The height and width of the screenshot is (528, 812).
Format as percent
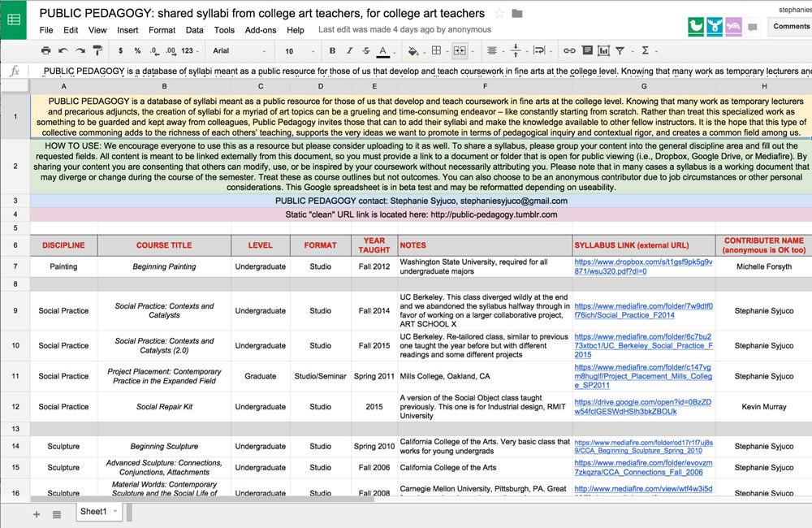click(x=137, y=51)
